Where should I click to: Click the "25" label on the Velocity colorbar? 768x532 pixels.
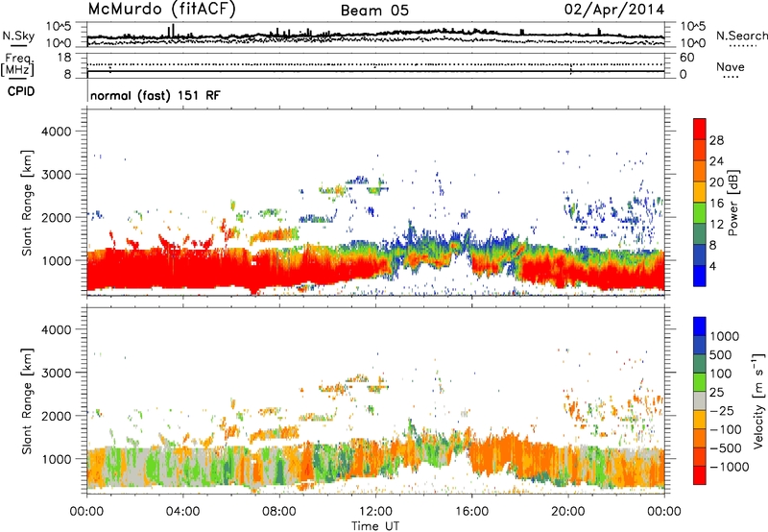716,393
